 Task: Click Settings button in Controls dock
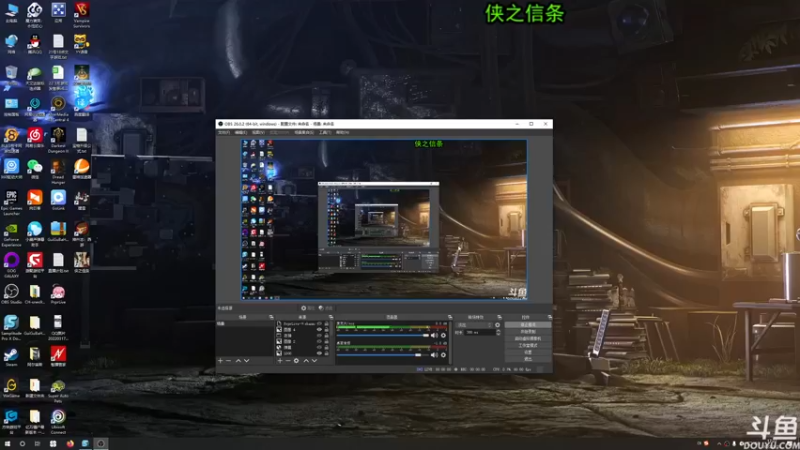[528, 352]
